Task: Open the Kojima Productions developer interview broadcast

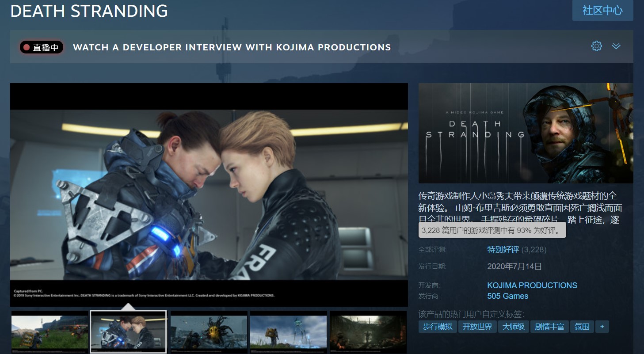Action: (x=232, y=47)
